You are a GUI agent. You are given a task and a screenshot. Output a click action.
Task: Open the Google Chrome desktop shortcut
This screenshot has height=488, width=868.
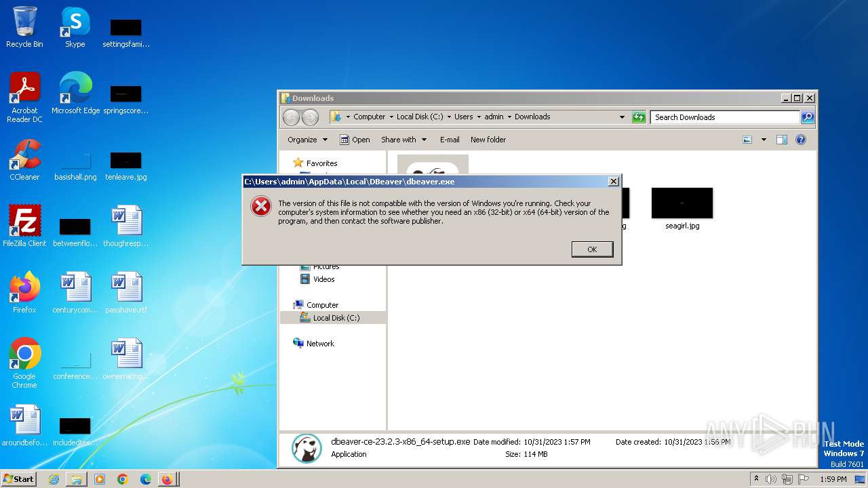pos(24,363)
